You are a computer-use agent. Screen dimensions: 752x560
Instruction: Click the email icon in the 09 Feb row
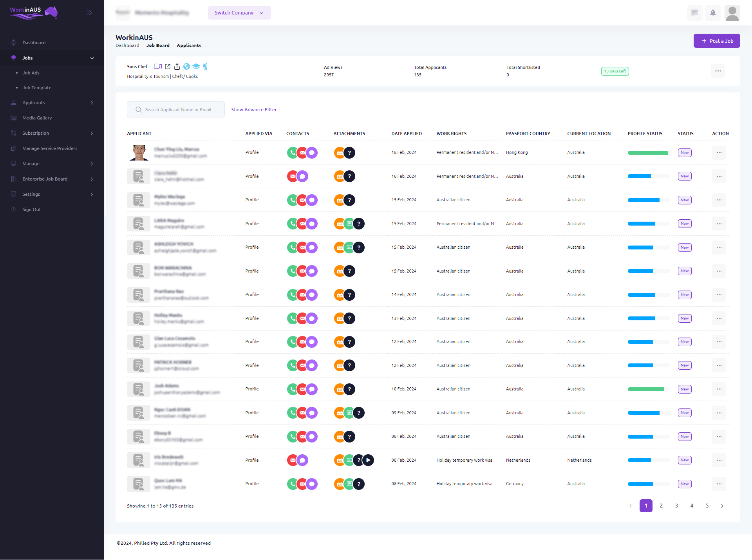coord(302,413)
